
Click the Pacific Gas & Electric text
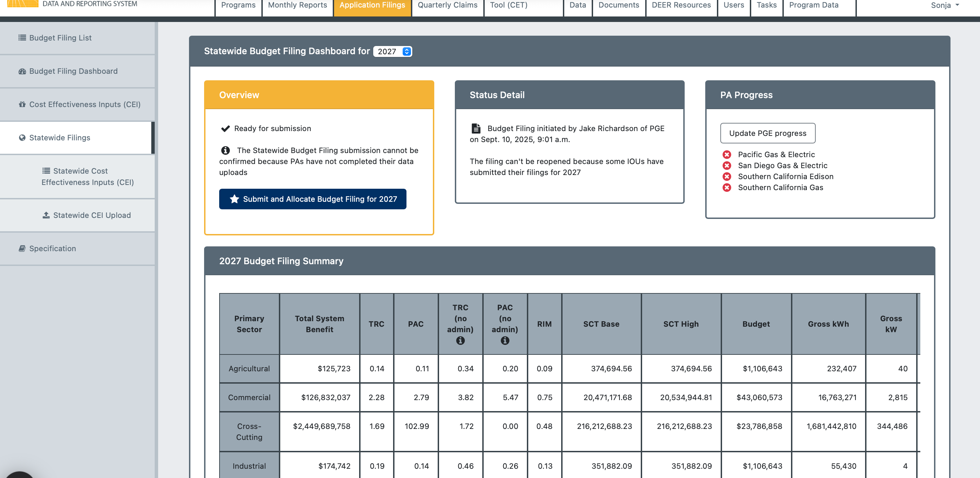[776, 154]
